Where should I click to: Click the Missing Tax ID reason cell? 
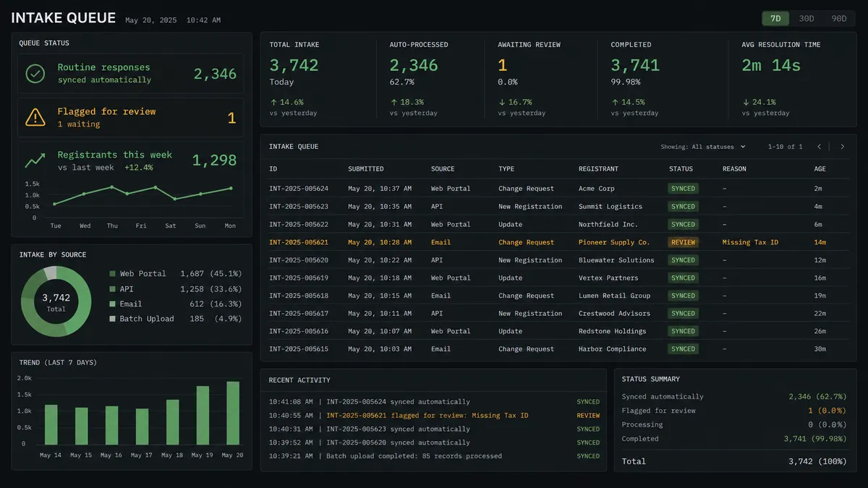coord(750,242)
